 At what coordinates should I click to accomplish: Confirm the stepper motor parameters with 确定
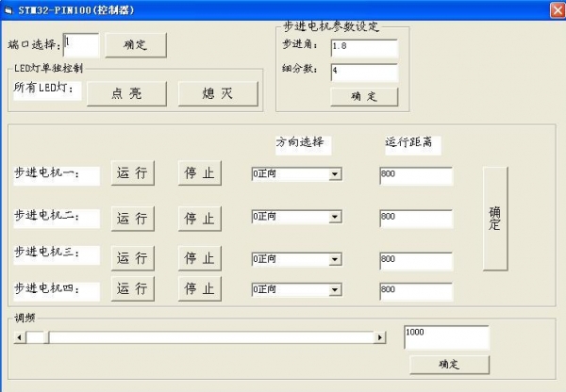[364, 96]
